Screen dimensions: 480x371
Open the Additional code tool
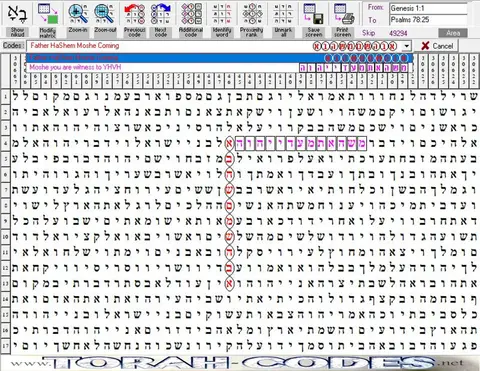pos(191,13)
